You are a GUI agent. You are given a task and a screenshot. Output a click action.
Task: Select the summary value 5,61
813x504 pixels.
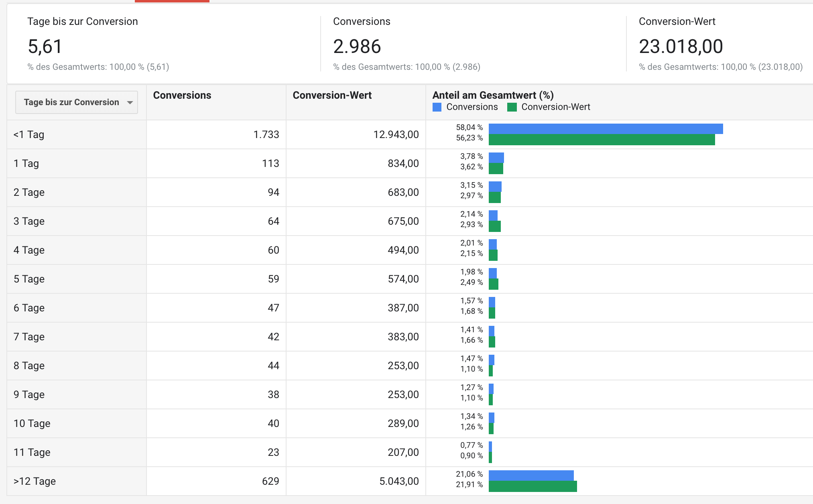click(x=45, y=46)
